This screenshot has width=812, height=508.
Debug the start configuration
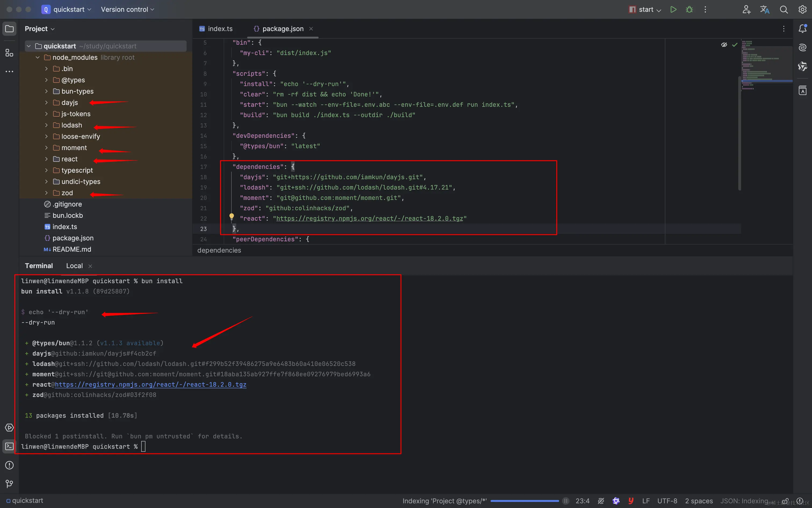[x=689, y=9]
